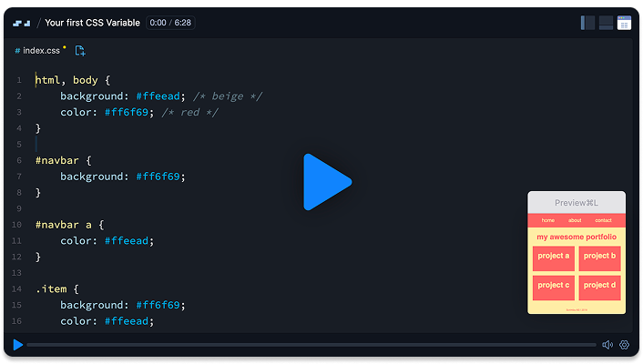Switch to the sidebar layout icon
Image resolution: width=643 pixels, height=364 pixels.
587,23
